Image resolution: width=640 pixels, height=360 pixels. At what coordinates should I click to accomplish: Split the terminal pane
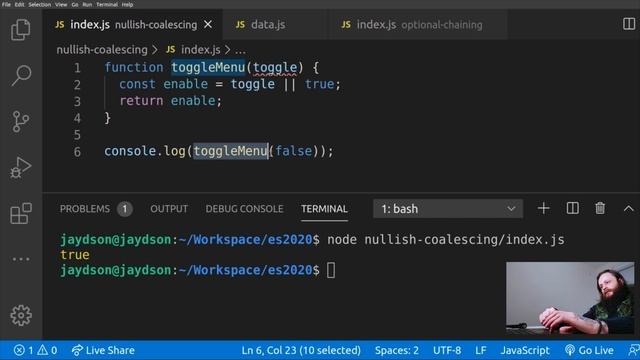[x=572, y=209]
